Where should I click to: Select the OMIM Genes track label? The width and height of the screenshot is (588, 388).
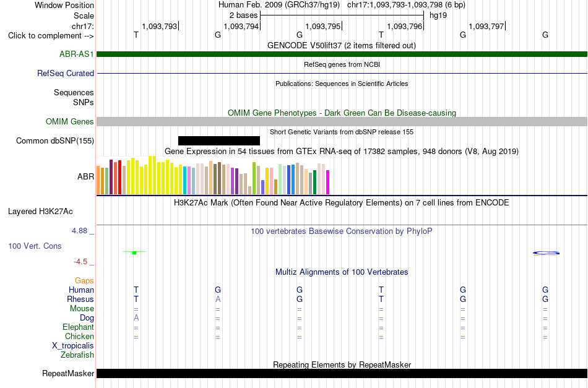[70, 121]
